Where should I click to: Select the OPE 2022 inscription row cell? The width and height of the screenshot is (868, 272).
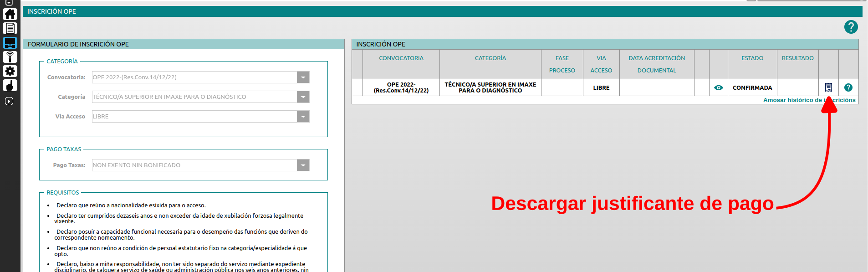[x=401, y=87]
